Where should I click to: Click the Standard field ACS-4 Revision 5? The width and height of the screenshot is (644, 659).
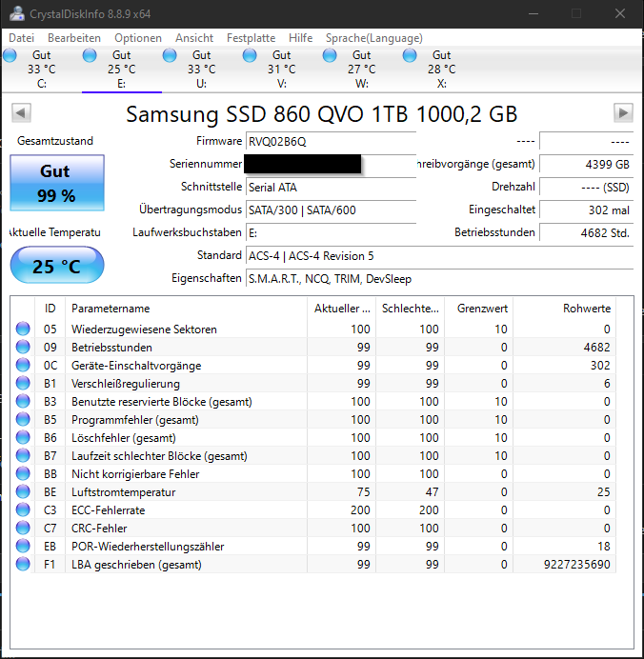(439, 256)
